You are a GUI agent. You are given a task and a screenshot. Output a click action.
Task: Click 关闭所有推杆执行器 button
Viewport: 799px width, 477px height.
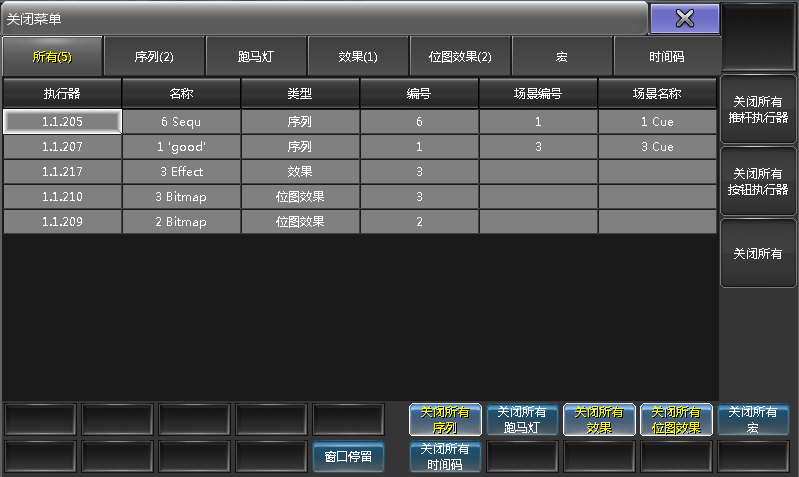[x=759, y=110]
